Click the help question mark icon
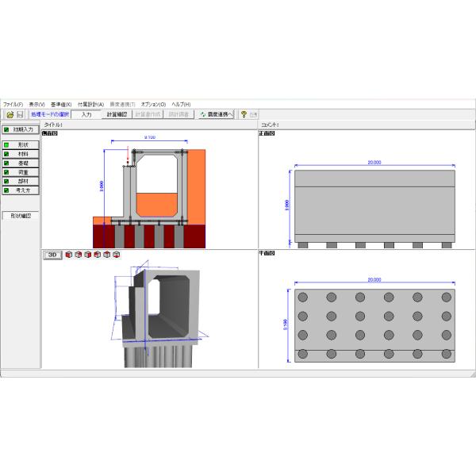The width and height of the screenshot is (476, 476). pyautogui.click(x=244, y=114)
